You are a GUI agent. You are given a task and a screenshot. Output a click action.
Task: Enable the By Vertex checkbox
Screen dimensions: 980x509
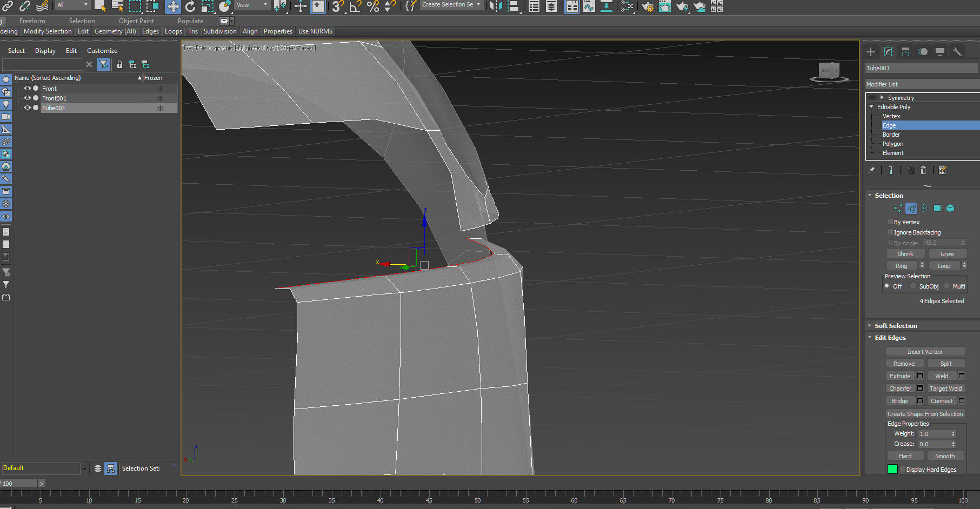890,222
